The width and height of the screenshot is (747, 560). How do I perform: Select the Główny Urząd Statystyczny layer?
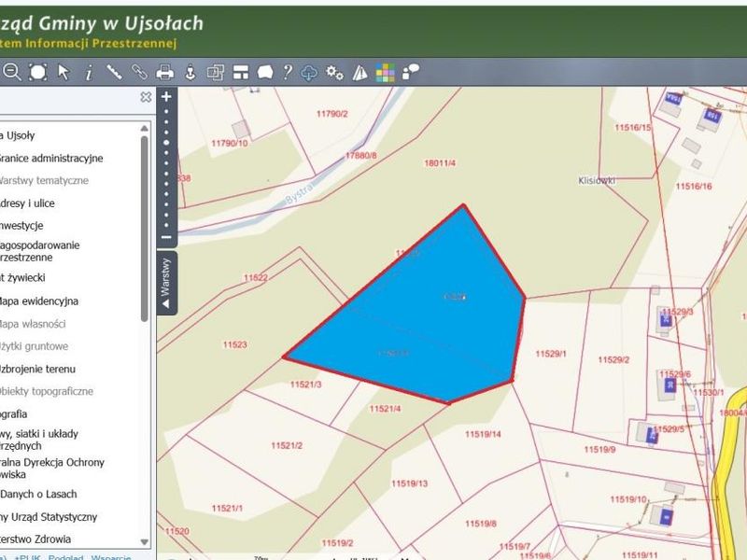(x=49, y=517)
